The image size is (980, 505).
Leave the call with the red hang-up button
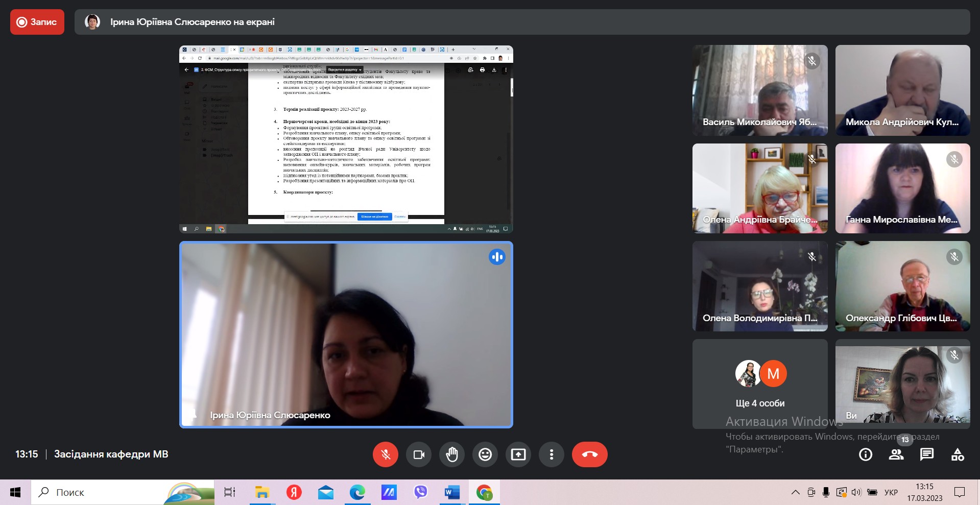tap(589, 454)
